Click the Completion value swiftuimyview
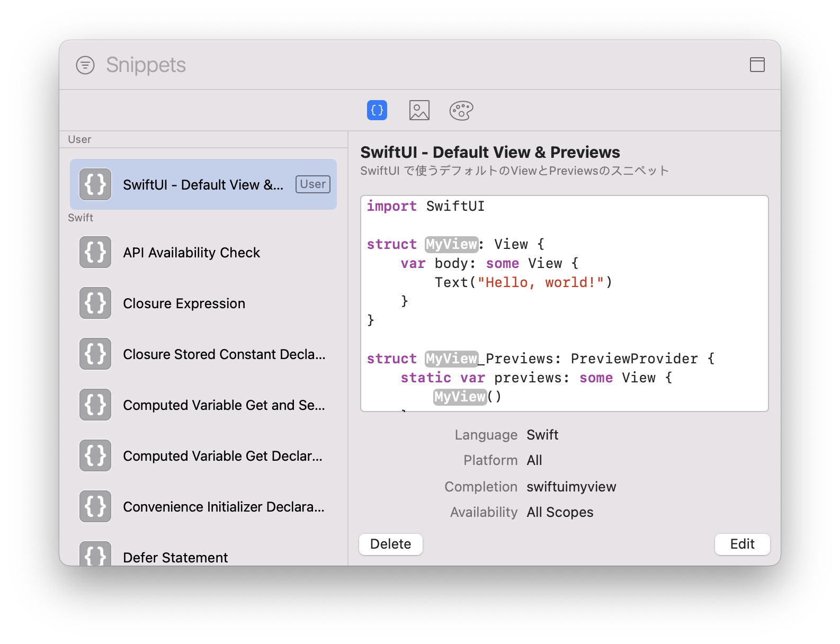This screenshot has width=840, height=644. tap(571, 487)
